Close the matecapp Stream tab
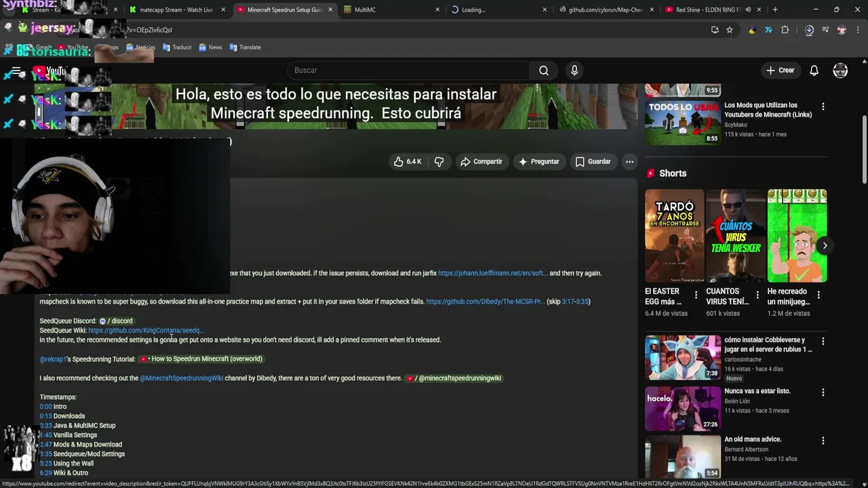 pyautogui.click(x=223, y=9)
